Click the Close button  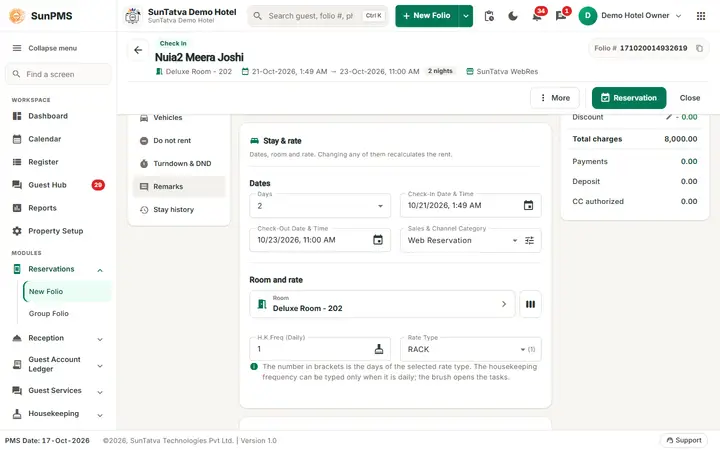pyautogui.click(x=690, y=98)
